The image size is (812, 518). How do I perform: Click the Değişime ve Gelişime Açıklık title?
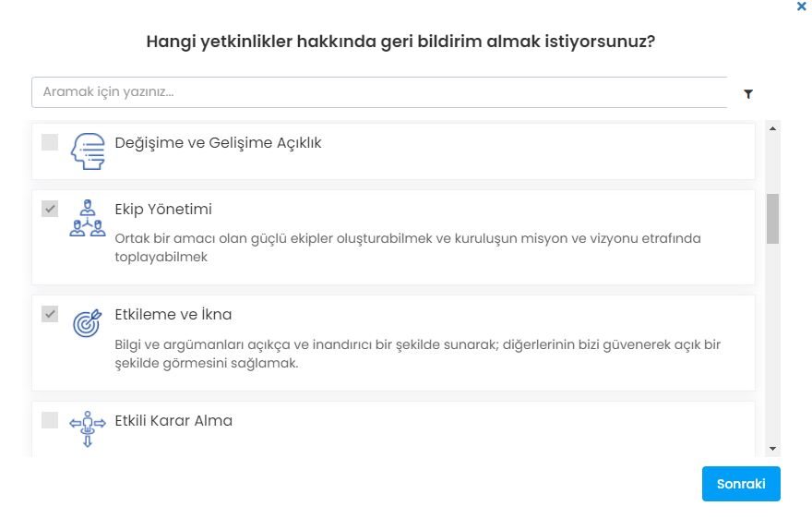(x=218, y=143)
